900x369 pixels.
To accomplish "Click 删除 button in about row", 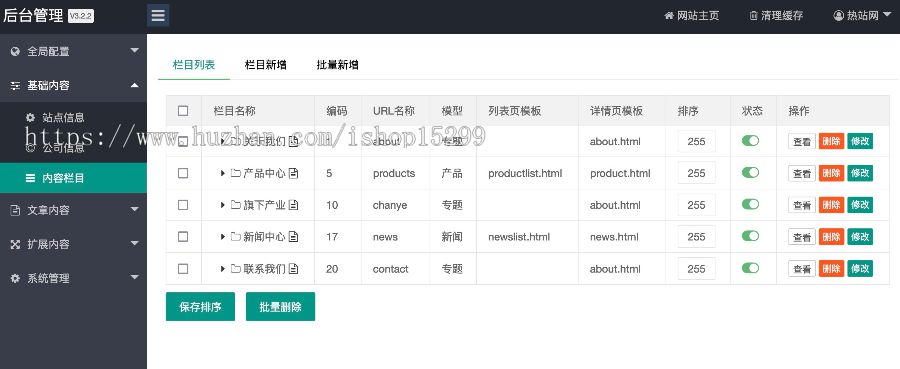I will pyautogui.click(x=831, y=141).
